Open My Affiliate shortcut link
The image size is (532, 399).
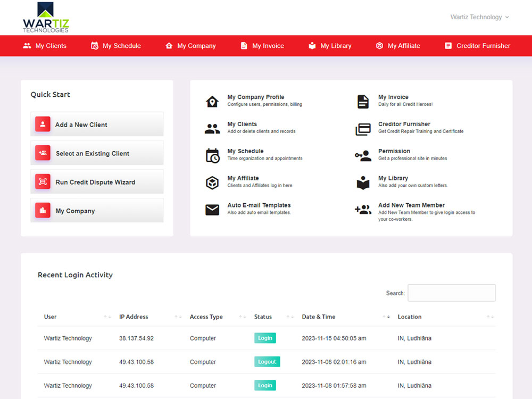[243, 178]
